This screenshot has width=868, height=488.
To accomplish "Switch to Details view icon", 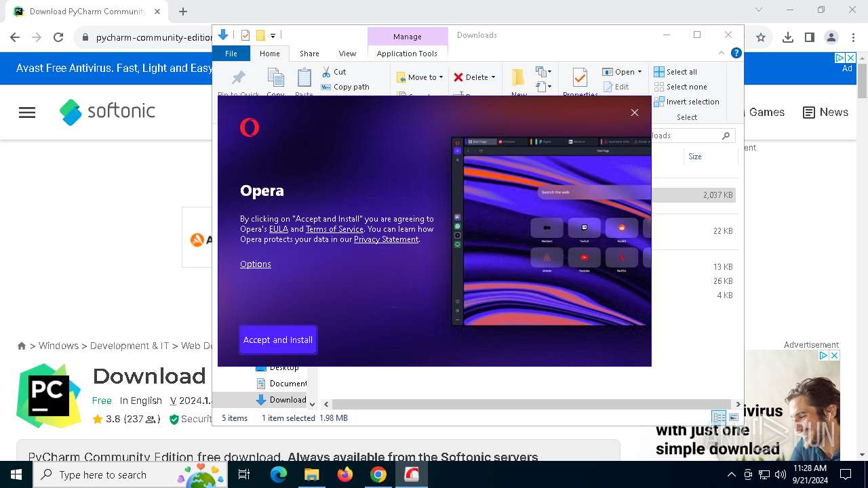I will point(718,418).
